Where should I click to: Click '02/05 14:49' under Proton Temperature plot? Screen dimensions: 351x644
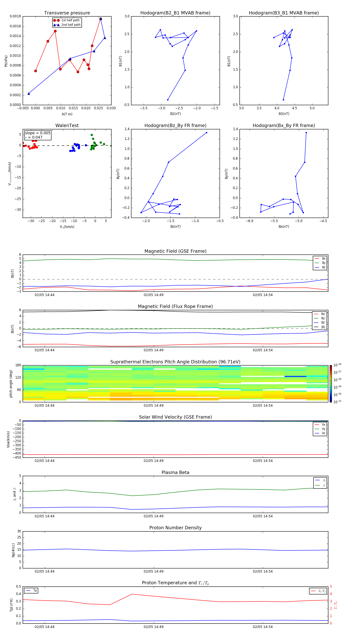(x=153, y=627)
